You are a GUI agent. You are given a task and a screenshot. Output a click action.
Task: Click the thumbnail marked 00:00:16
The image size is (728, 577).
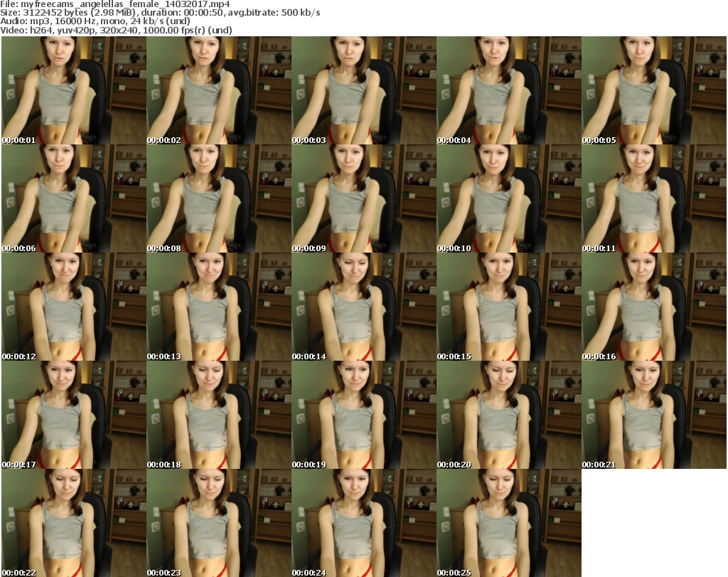coord(654,307)
